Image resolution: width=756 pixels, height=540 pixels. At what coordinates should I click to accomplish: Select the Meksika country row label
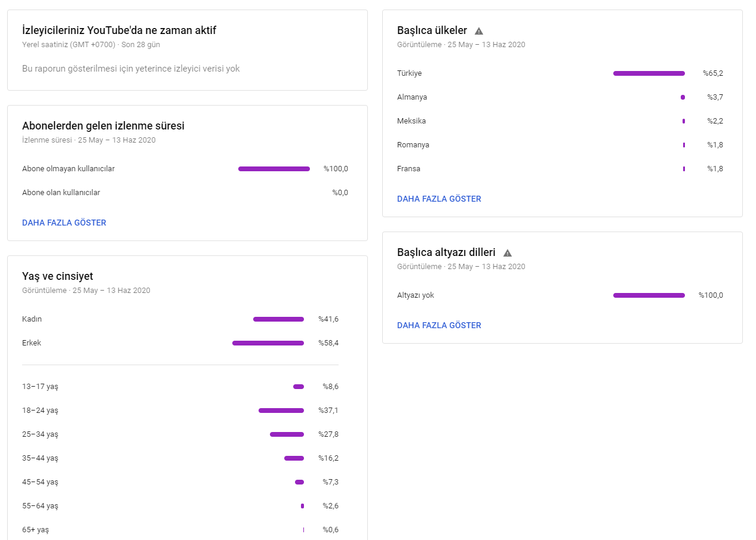(x=411, y=121)
